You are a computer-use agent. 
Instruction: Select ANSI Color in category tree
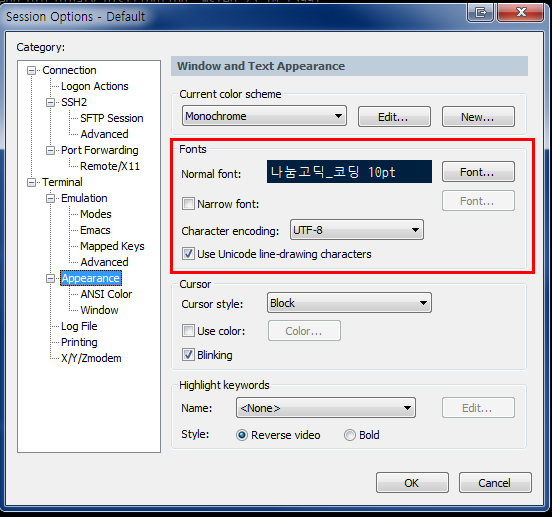(x=106, y=294)
